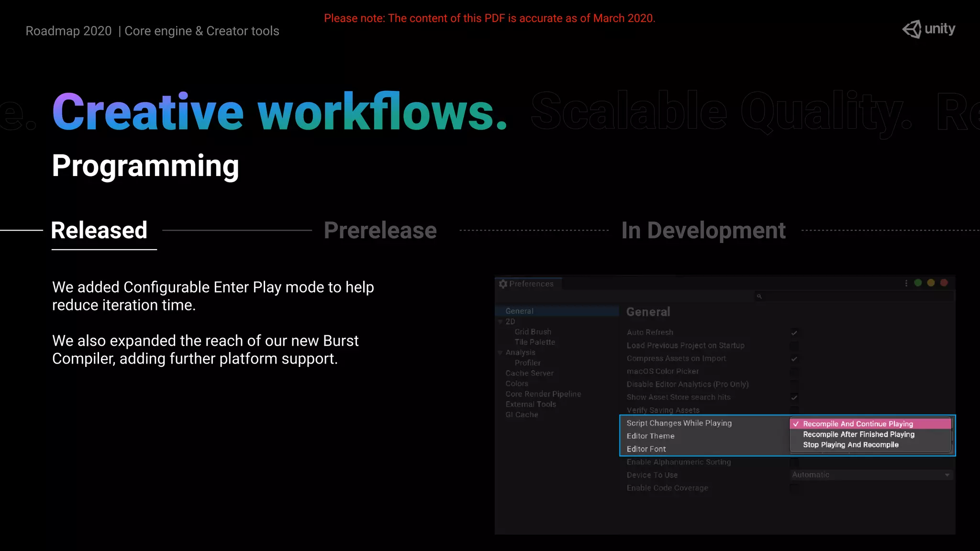
Task: Select Recompile And Continue Playing option
Action: point(870,424)
